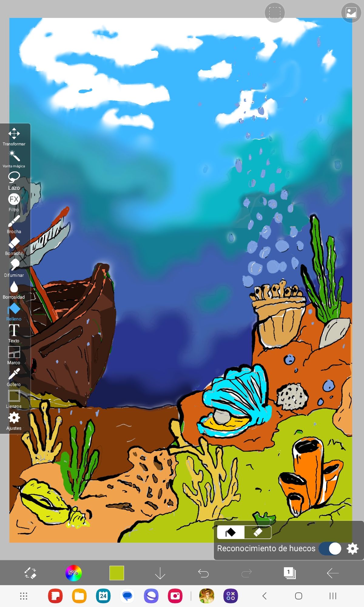Open the blue messages app
This screenshot has width=364, height=607.
127,596
